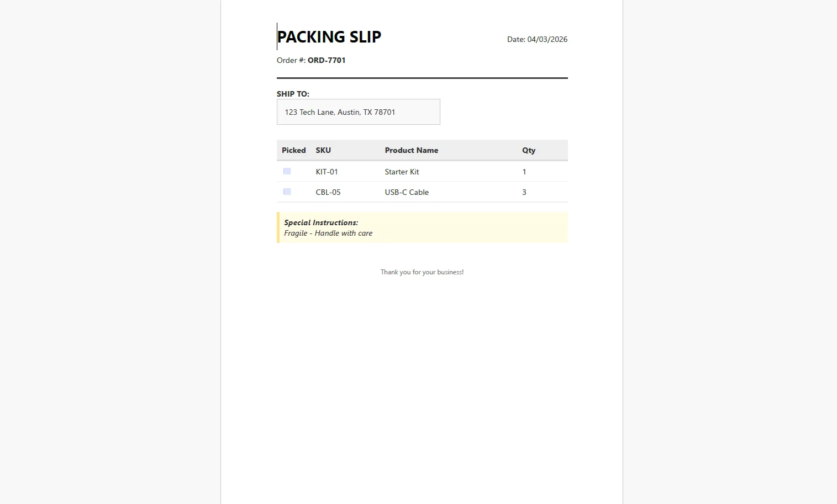Viewport: 837px width, 504px height.
Task: Click the SKU column header
Action: 323,150
